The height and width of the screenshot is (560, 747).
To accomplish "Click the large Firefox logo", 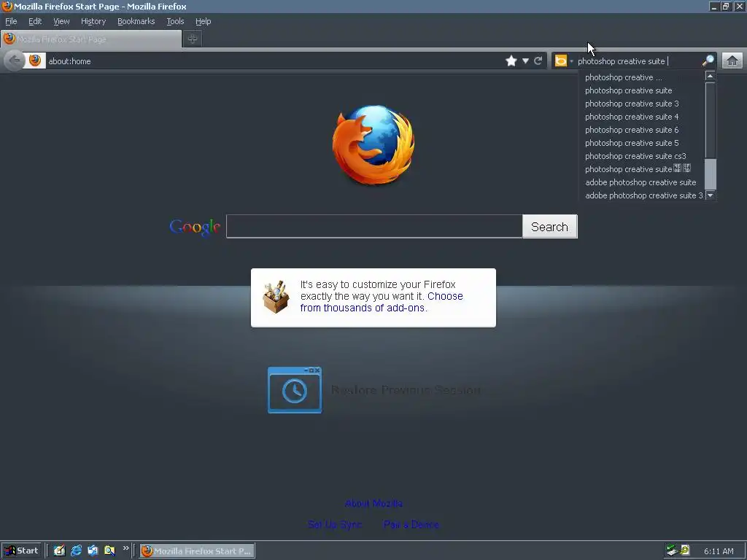I will (x=373, y=145).
